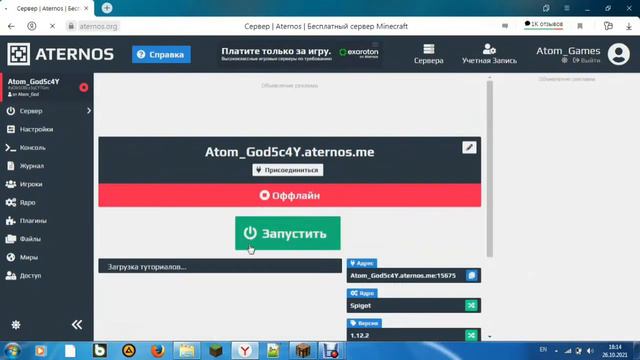The height and width of the screenshot is (360, 640).
Task: Open the browser menu hamburger icon
Action: (x=567, y=8)
